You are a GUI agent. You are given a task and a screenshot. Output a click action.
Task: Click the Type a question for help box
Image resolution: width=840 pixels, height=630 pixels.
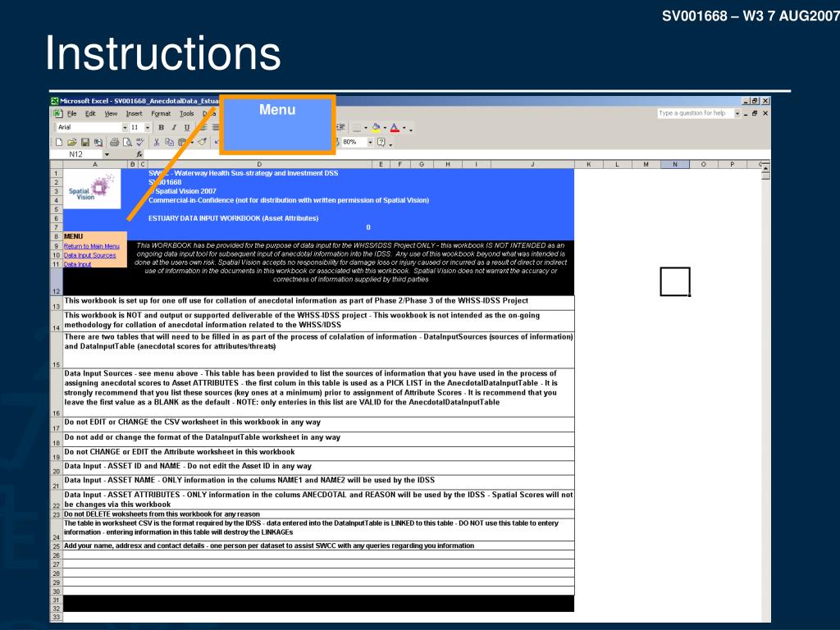tap(695, 113)
